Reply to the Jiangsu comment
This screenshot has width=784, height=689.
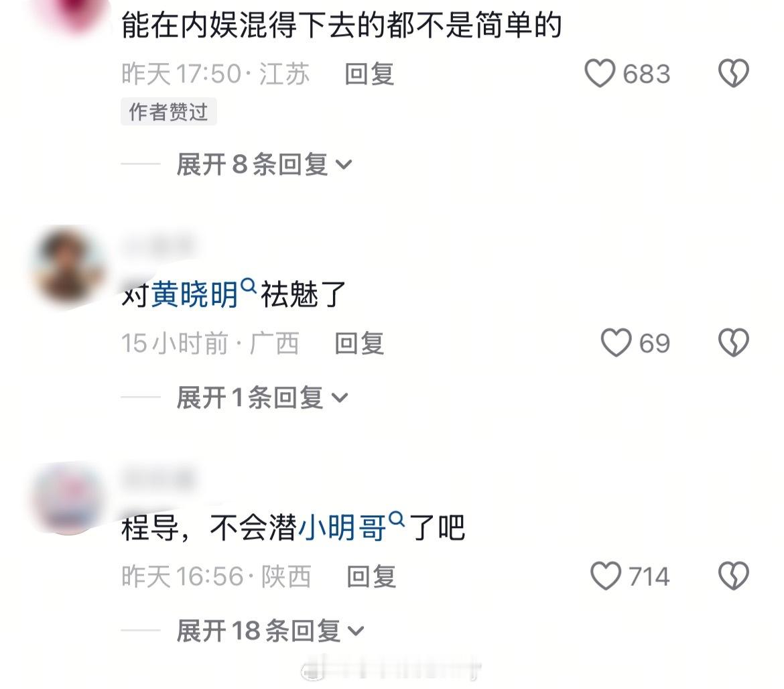point(369,74)
